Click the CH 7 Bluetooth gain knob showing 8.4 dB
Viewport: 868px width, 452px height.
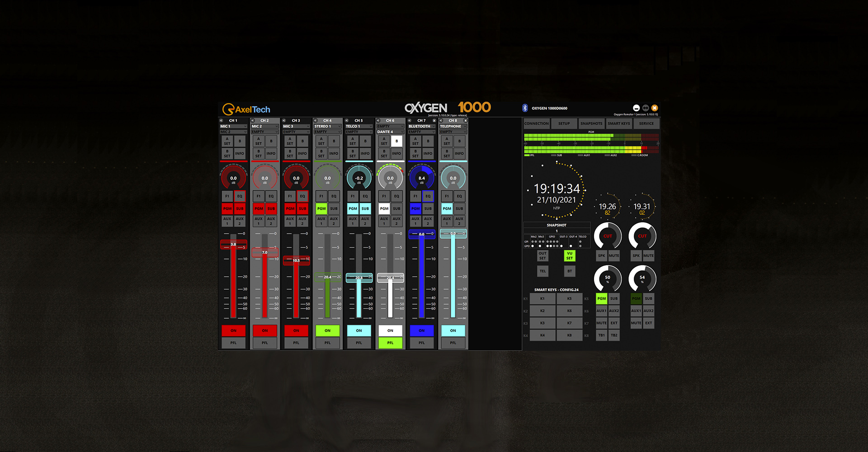[x=421, y=178]
